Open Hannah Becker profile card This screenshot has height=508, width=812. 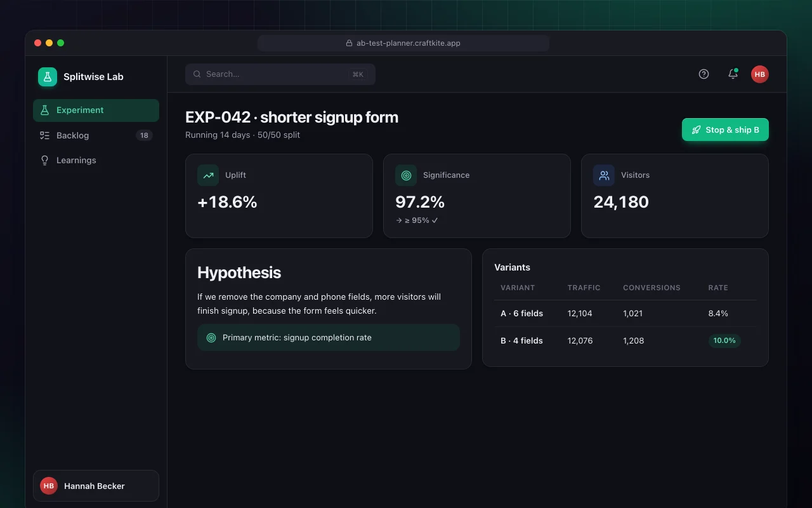pyautogui.click(x=96, y=486)
